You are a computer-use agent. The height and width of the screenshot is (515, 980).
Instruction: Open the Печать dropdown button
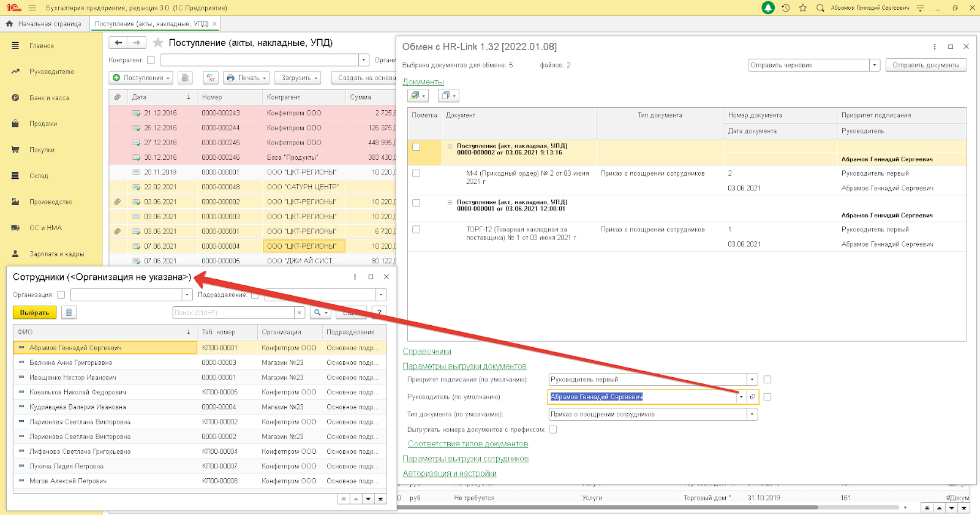point(247,78)
